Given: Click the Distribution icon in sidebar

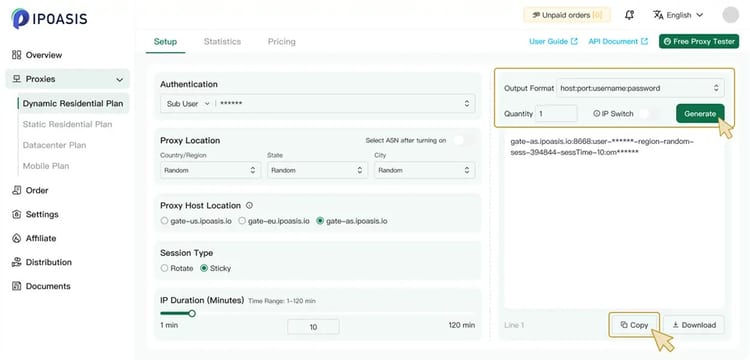Looking at the screenshot, I should coord(17,262).
